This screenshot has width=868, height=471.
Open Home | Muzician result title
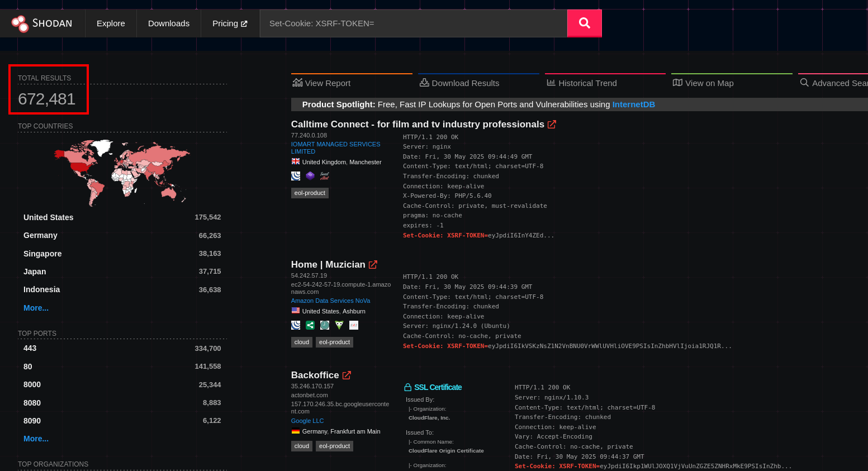point(328,264)
